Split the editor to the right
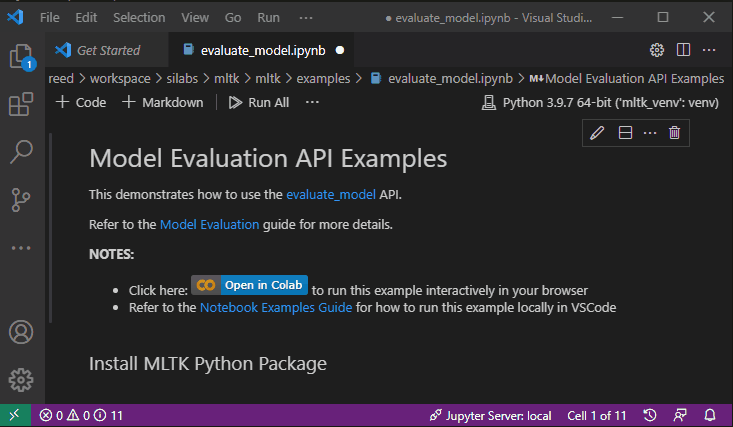The image size is (733, 427). click(683, 50)
